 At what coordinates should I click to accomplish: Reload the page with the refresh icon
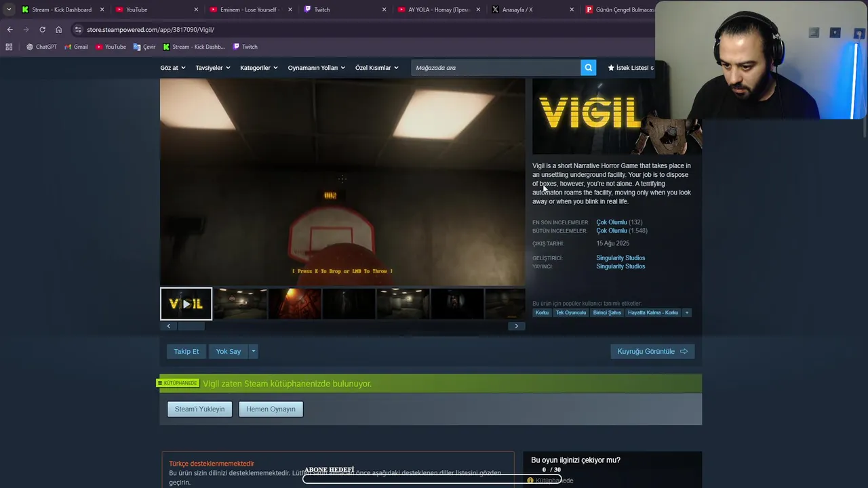point(42,29)
